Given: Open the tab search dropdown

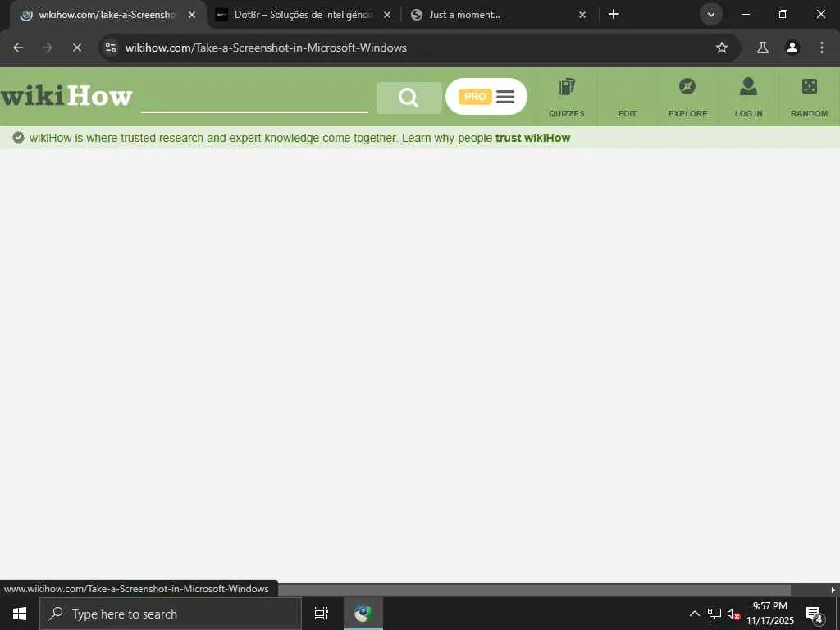Looking at the screenshot, I should tap(711, 15).
